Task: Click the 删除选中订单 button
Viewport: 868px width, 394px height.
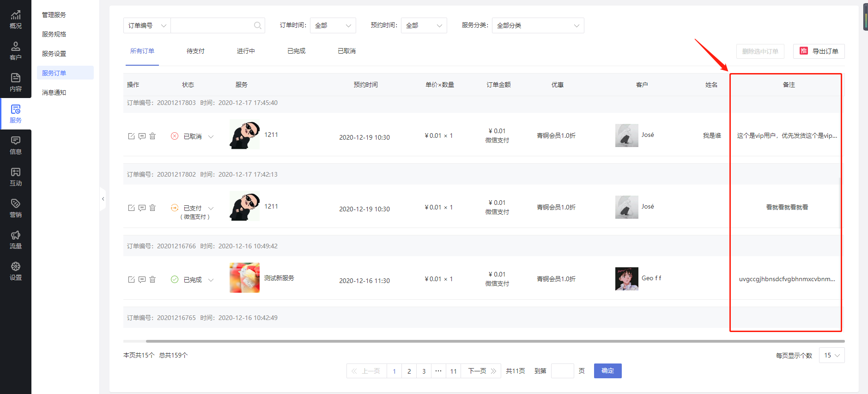Action: tap(760, 51)
